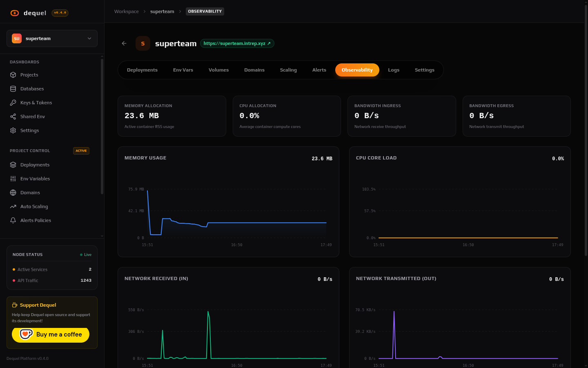Screen dimensions: 588x368
Task: Select the Observability tab
Action: [357, 70]
